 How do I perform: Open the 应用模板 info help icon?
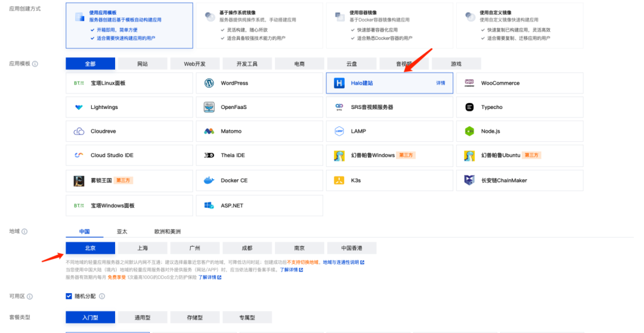coord(35,64)
